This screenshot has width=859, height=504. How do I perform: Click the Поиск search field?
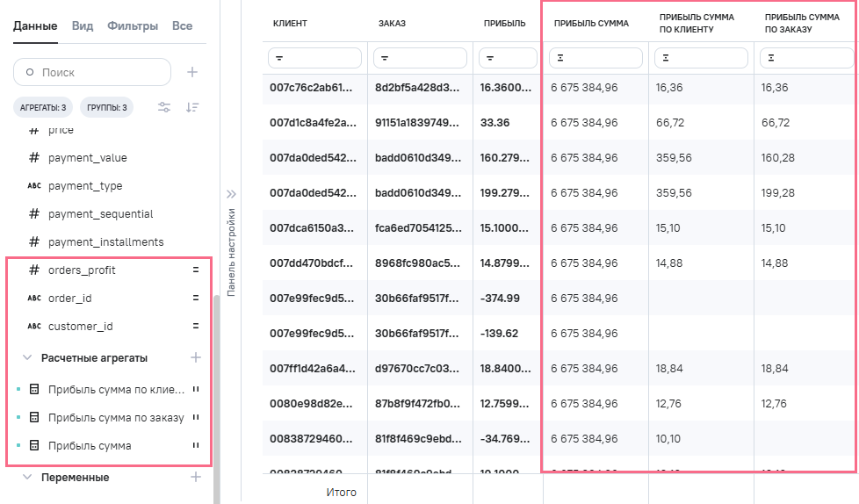click(97, 72)
